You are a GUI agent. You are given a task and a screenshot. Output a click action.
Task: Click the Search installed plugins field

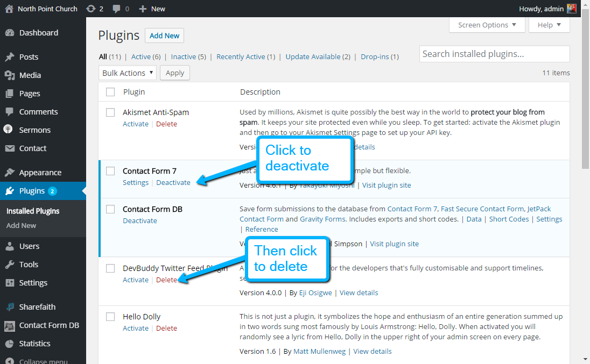pyautogui.click(x=494, y=54)
